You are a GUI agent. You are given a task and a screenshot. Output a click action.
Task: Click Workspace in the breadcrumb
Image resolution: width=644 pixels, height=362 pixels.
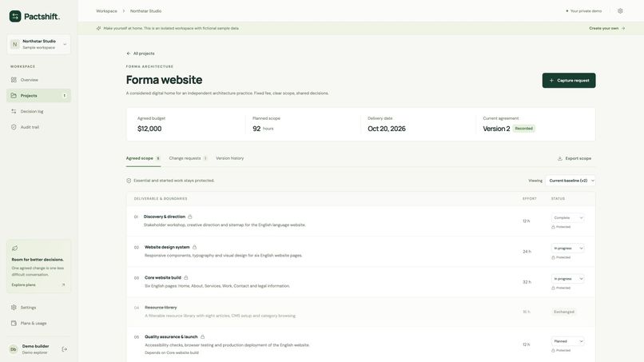[x=106, y=11]
